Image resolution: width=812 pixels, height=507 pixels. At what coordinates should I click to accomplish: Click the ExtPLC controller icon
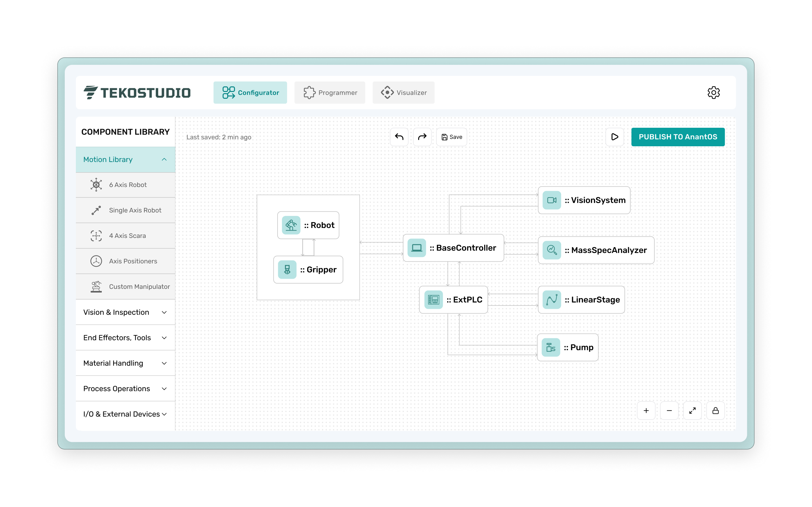(x=434, y=300)
